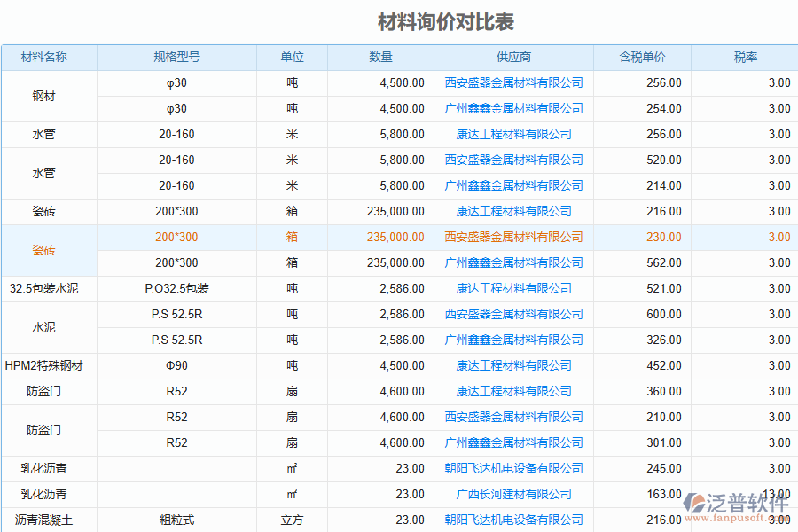The height and width of the screenshot is (532, 798).
Task: Click the 材料询价对比表 page title
Action: coord(399,20)
